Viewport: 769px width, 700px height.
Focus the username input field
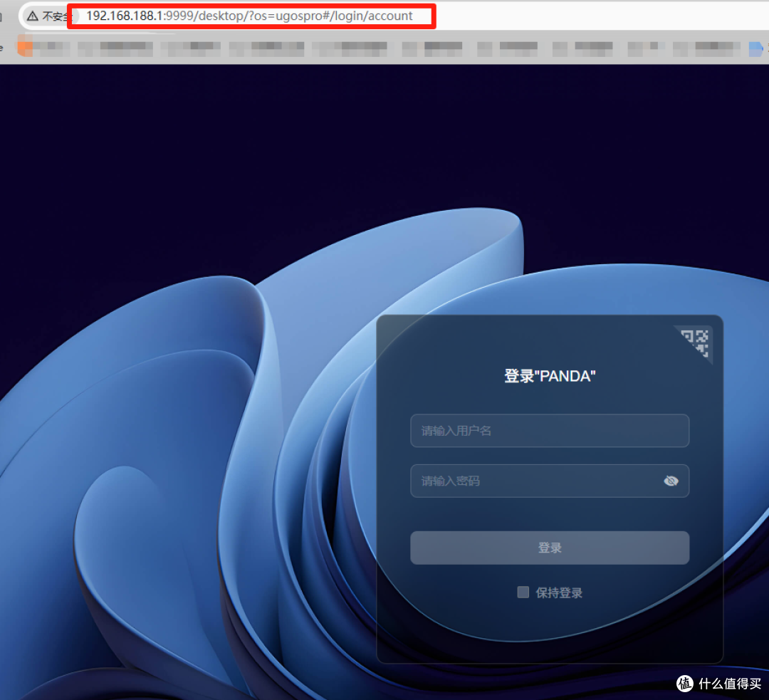click(x=549, y=431)
